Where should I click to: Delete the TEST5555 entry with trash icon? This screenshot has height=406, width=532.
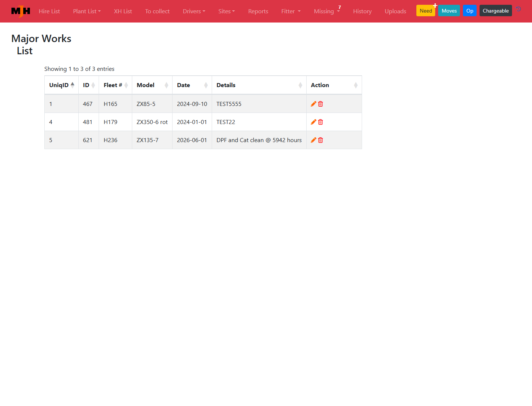[321, 104]
